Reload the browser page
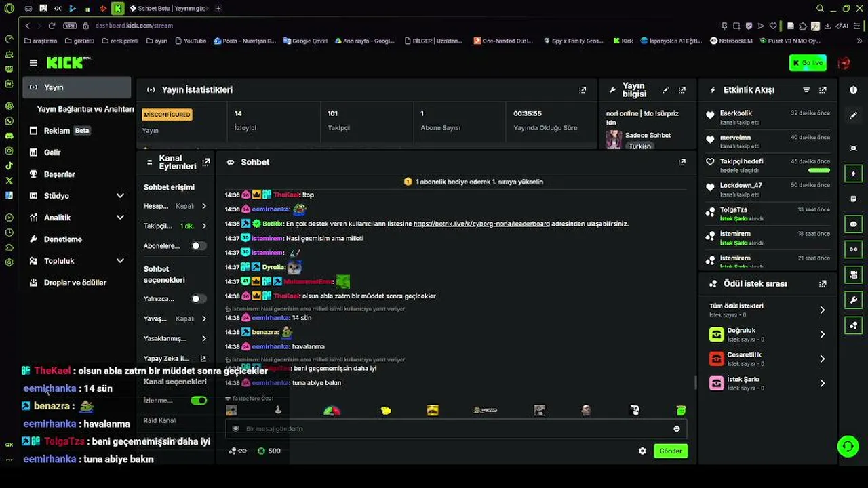 click(x=52, y=26)
